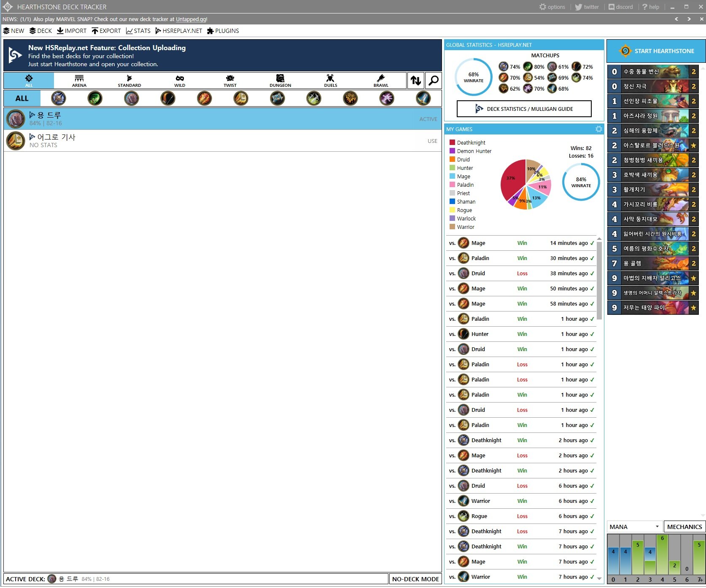Click the 저무는 태양 파이 card row
The image size is (706, 588).
(x=653, y=308)
